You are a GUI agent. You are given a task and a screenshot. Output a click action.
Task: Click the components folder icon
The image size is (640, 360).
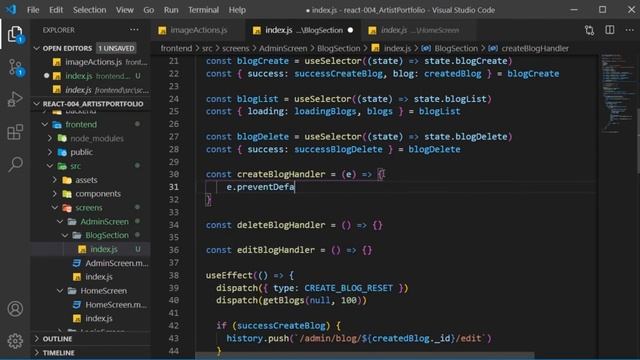pos(67,194)
